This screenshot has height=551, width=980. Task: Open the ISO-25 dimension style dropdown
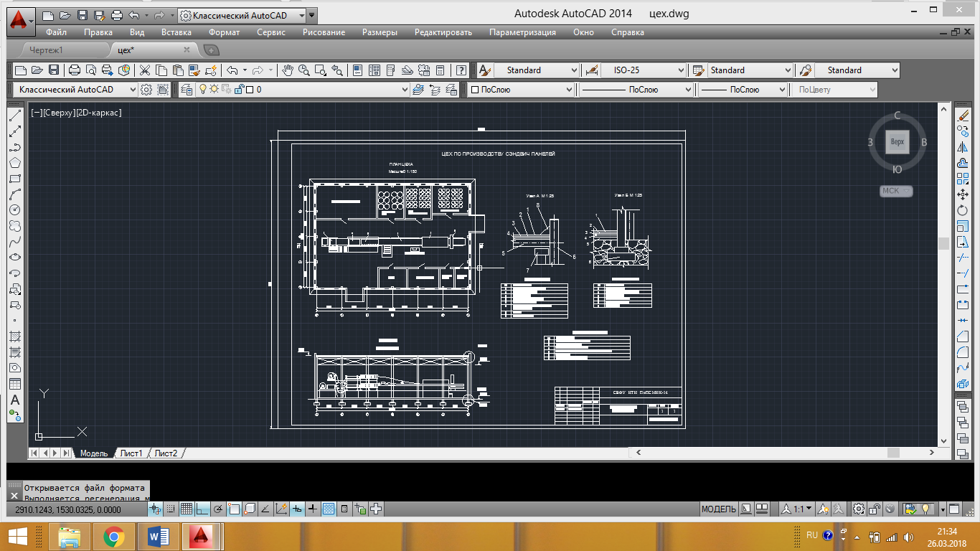(644, 70)
